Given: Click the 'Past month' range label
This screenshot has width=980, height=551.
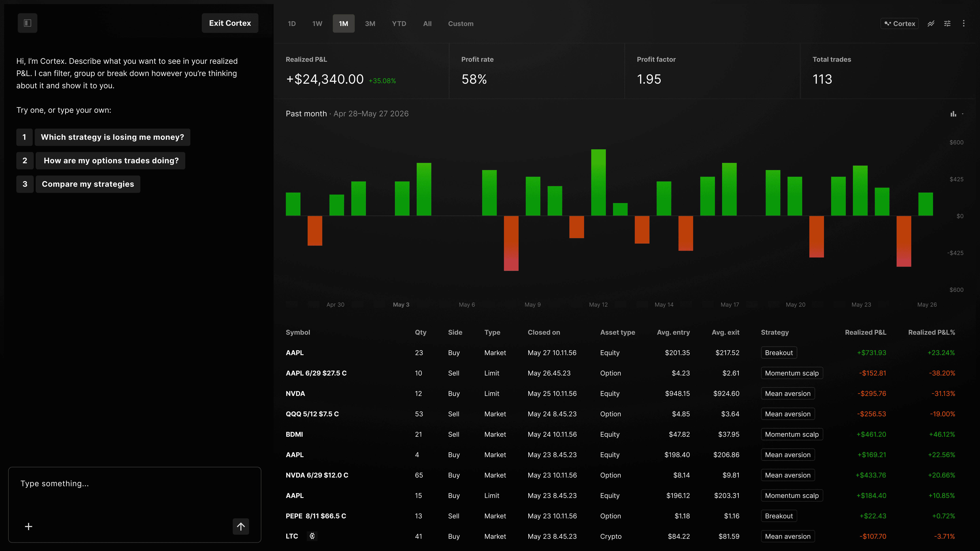Looking at the screenshot, I should pos(306,114).
